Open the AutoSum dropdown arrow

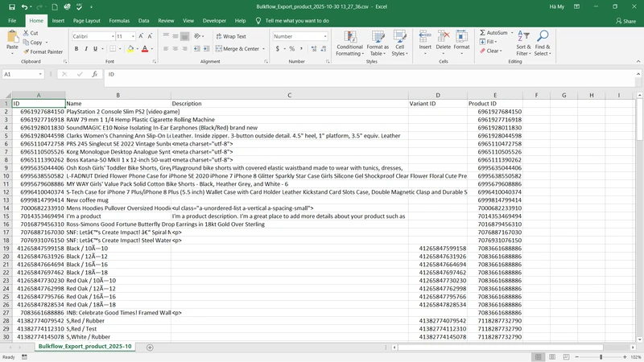point(511,33)
